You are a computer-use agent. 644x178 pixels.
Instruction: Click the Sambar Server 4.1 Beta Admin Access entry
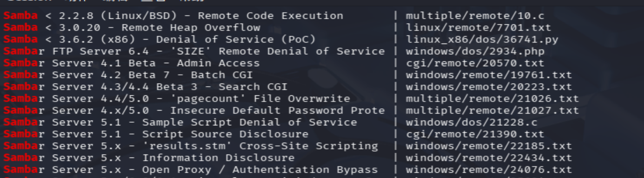[132, 63]
